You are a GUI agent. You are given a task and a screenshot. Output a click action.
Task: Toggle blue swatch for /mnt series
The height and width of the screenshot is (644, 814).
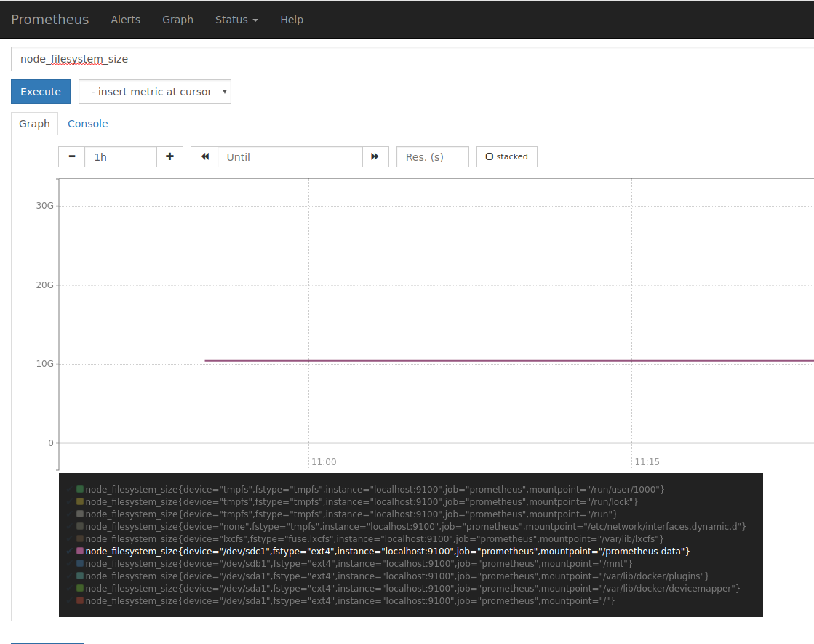(80, 563)
